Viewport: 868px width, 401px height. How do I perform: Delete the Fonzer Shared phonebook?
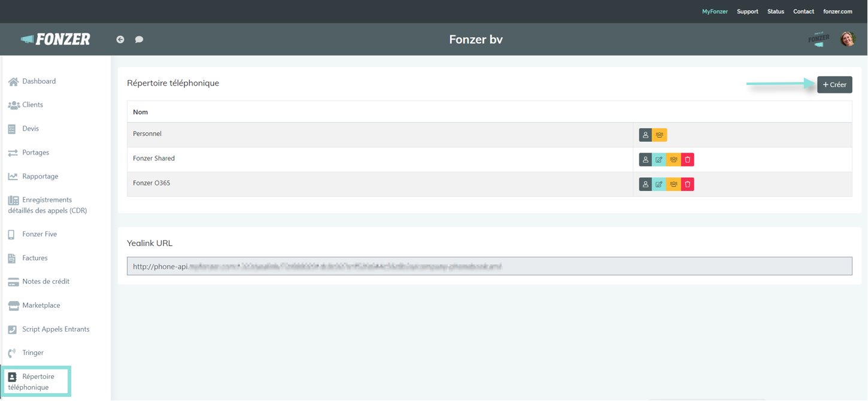click(x=688, y=160)
